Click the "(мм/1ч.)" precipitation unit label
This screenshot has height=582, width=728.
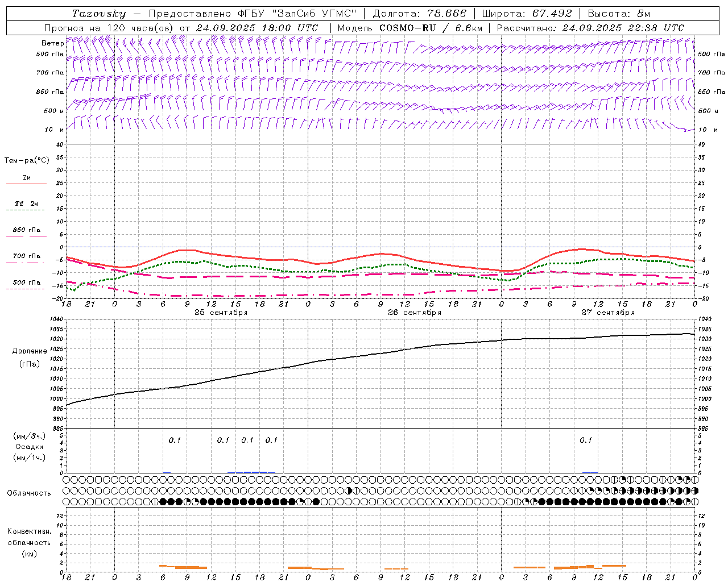tap(30, 458)
